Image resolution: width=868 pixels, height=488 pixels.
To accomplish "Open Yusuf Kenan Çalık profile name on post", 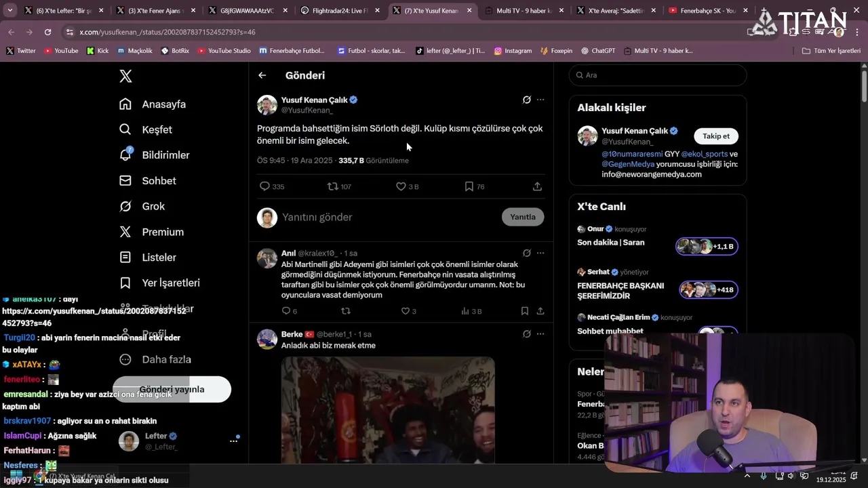I will tap(315, 100).
